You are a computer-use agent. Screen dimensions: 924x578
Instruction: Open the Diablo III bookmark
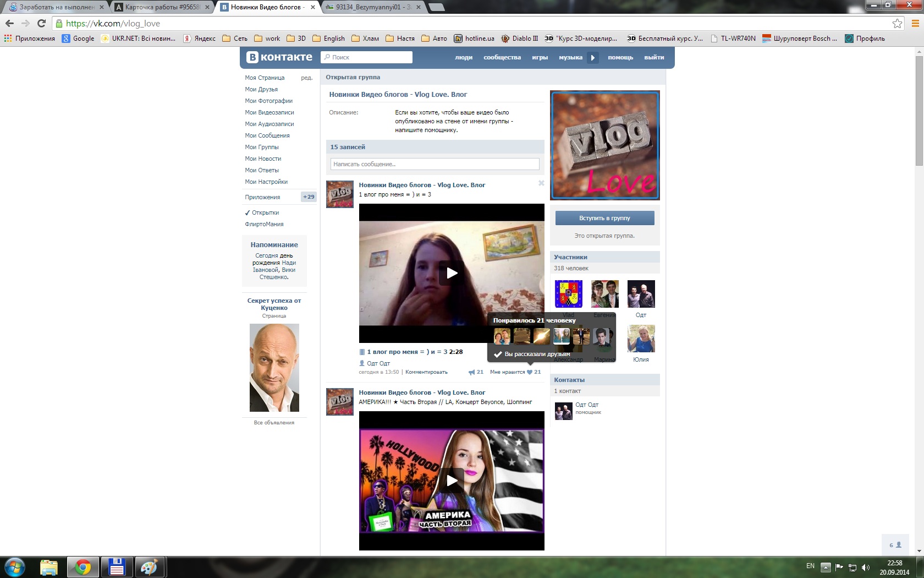(x=520, y=39)
